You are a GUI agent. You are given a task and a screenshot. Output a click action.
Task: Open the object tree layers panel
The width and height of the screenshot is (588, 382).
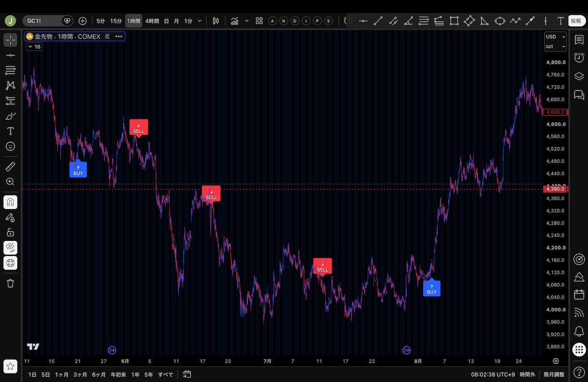pyautogui.click(x=579, y=76)
